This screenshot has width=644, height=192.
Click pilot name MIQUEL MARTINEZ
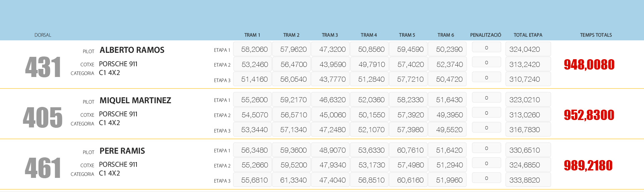tap(135, 101)
